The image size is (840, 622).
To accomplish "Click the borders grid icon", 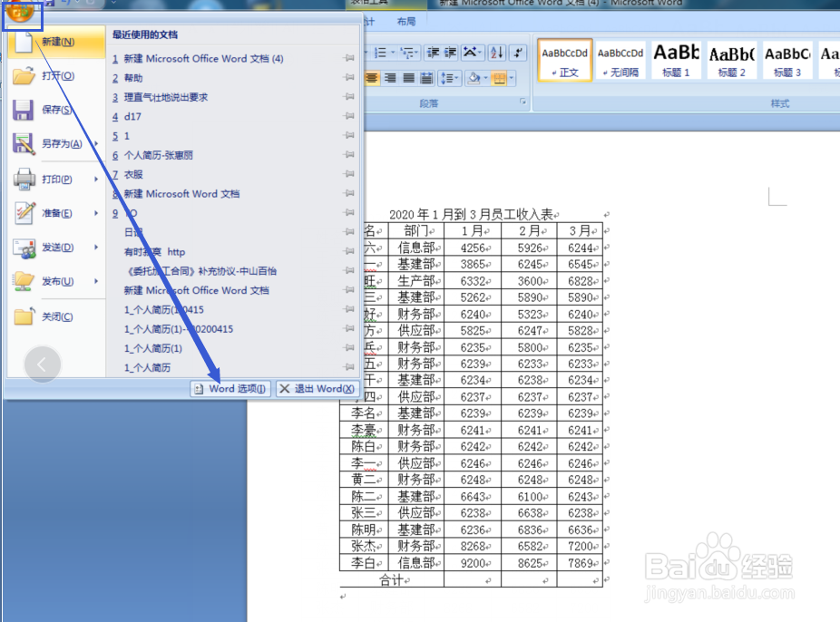I will [x=499, y=79].
